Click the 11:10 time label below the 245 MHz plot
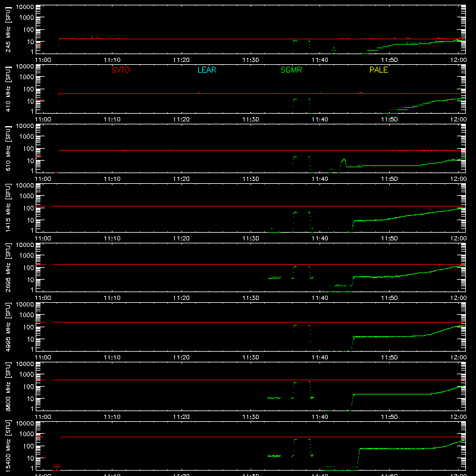 click(x=112, y=60)
